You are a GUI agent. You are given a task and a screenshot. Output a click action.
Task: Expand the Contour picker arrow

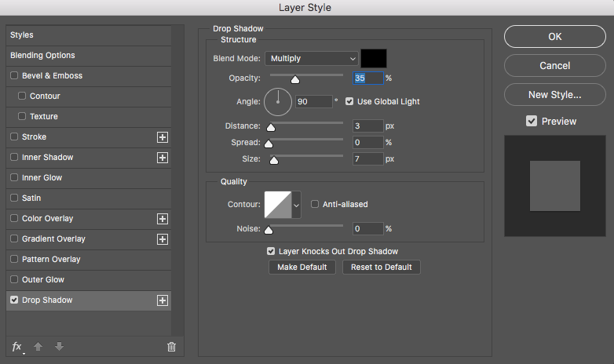point(297,204)
